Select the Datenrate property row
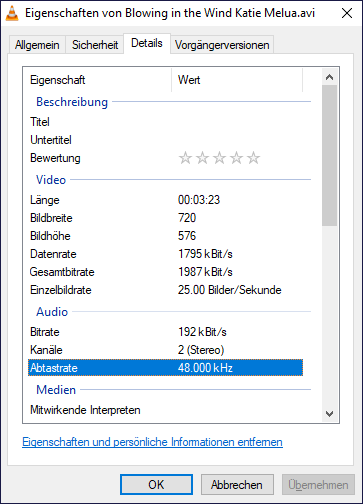Viewport: 363px width, 504px height. (165, 254)
